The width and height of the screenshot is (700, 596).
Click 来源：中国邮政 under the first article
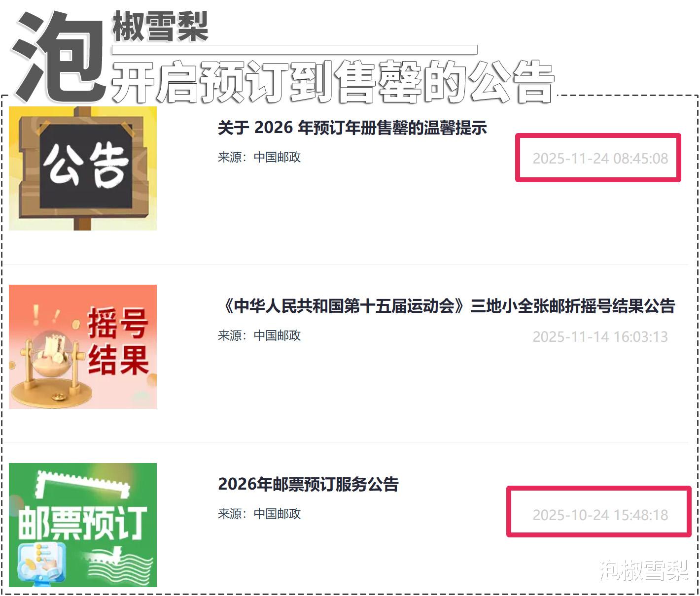259,158
